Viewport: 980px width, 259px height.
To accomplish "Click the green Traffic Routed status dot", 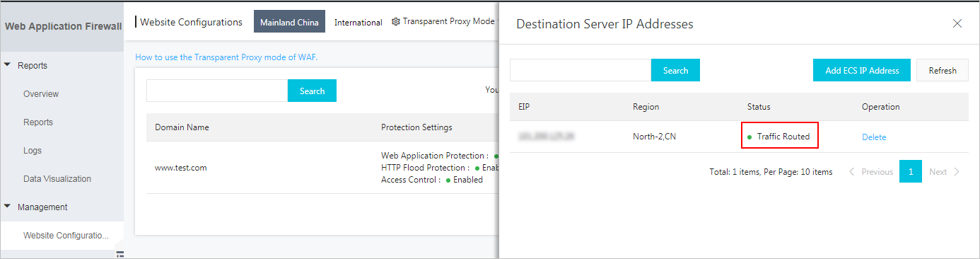I will point(749,137).
